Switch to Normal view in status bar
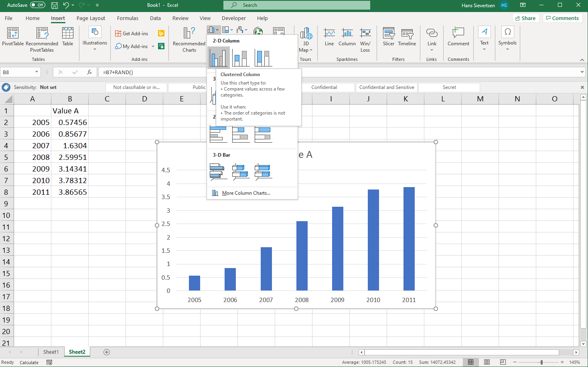 pos(470,362)
